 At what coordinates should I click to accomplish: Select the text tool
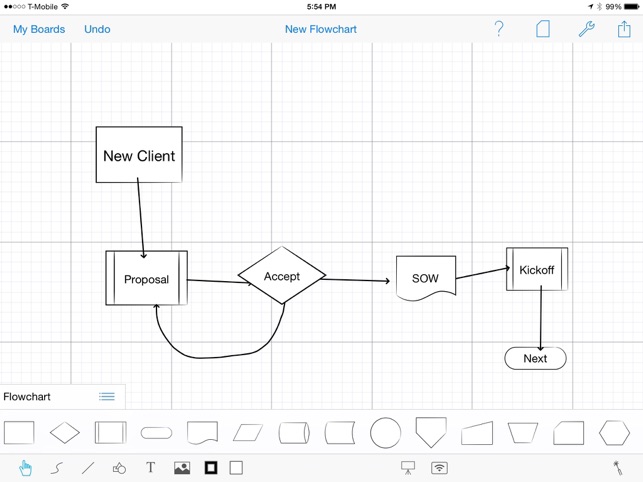[x=150, y=468]
